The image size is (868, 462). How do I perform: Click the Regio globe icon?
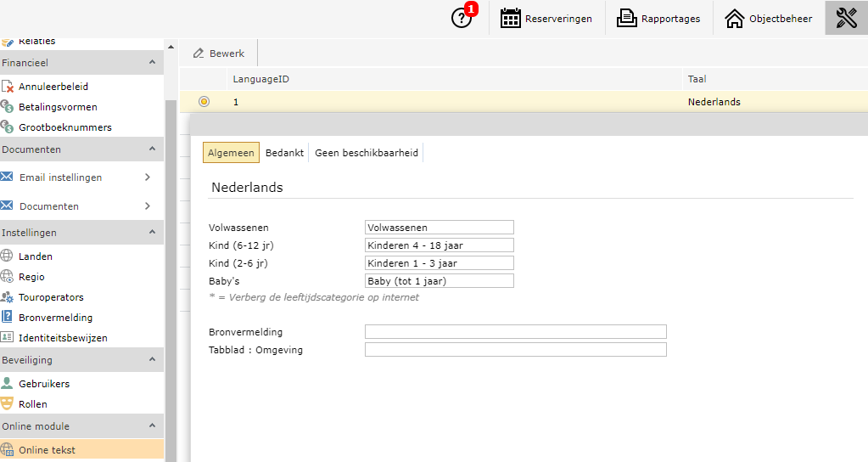click(7, 276)
